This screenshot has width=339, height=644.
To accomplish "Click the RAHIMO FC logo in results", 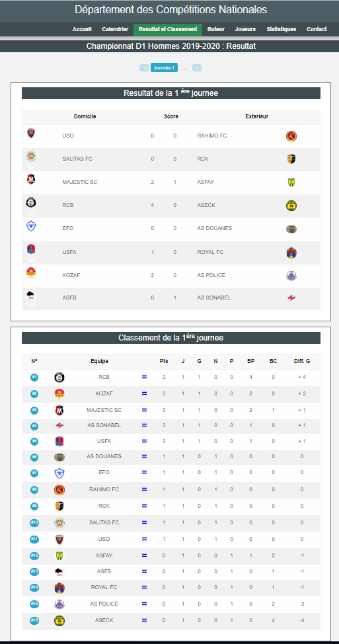I will [291, 136].
